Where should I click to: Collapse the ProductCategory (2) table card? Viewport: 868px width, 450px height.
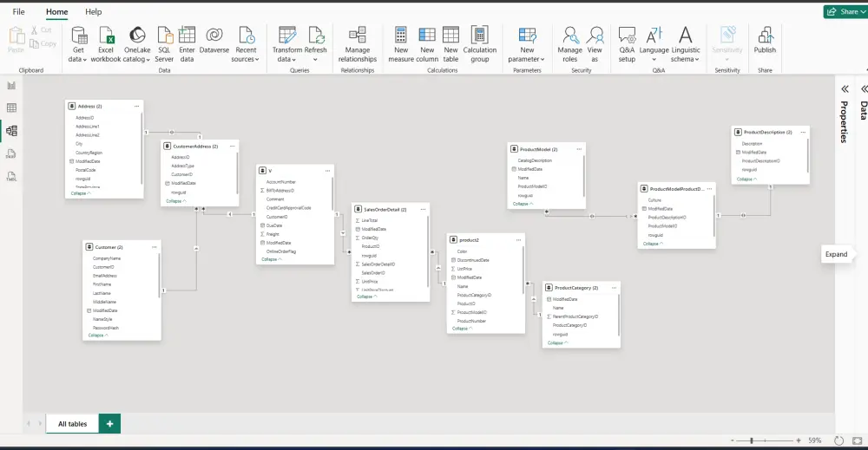click(558, 342)
